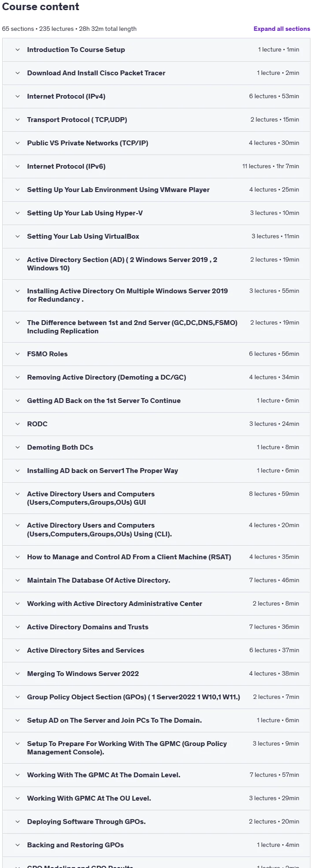Open Active Directory Sites and Services section
Screen dimensions: 314x868
coord(156,650)
